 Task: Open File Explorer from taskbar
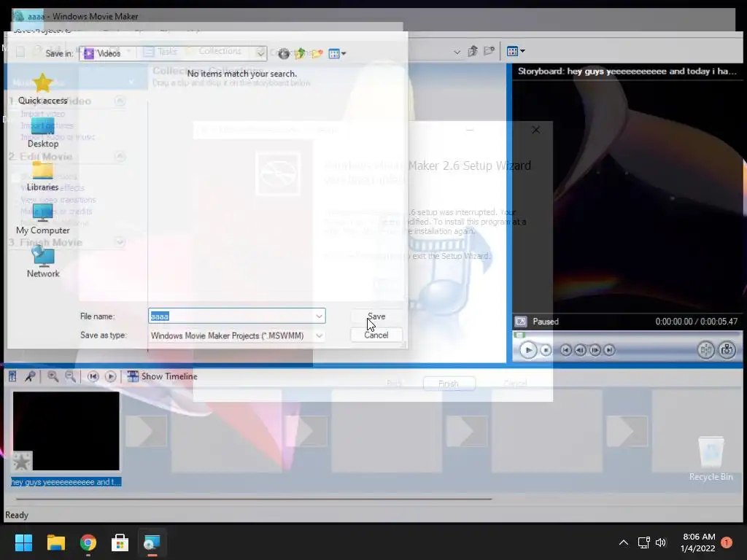pos(55,542)
